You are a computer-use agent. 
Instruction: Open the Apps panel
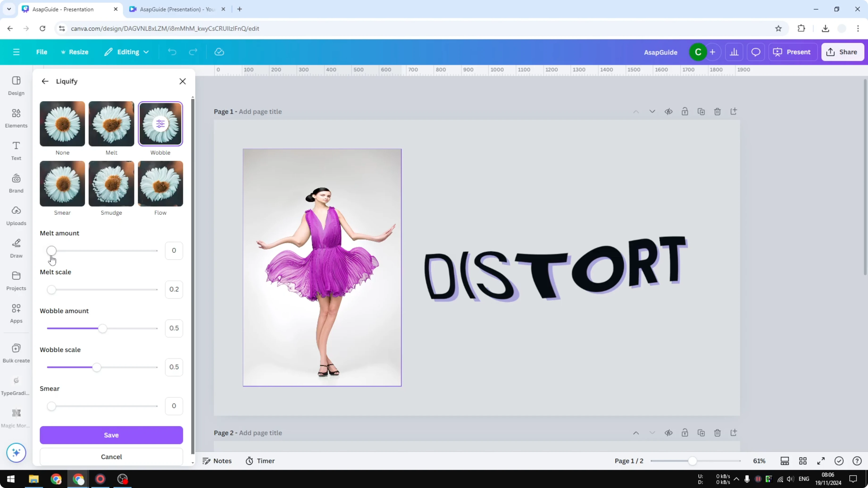pyautogui.click(x=16, y=312)
